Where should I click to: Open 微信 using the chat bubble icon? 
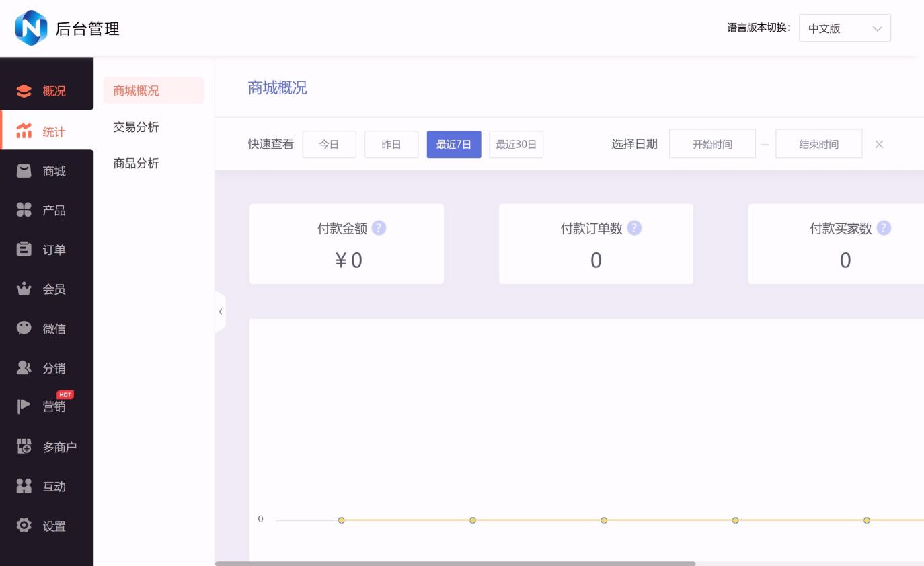click(24, 328)
